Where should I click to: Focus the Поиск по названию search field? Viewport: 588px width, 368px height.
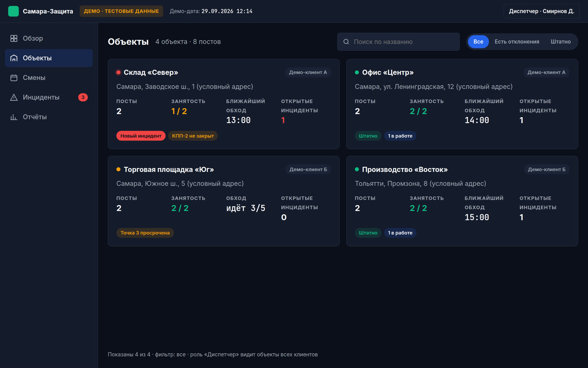tap(399, 42)
